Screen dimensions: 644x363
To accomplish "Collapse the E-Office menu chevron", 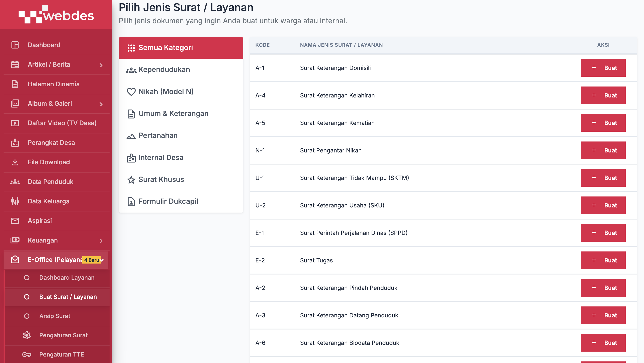I will pos(102,260).
